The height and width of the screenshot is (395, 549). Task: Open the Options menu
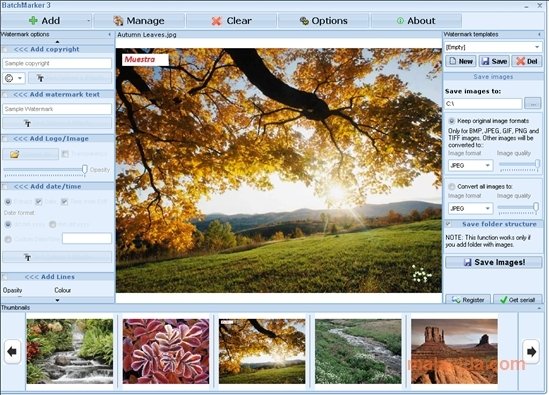pyautogui.click(x=324, y=21)
